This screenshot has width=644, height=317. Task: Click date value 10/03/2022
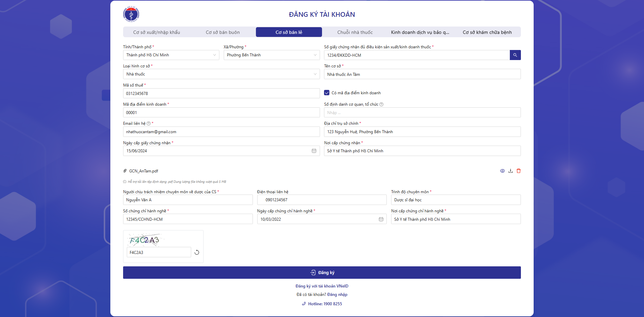click(271, 219)
